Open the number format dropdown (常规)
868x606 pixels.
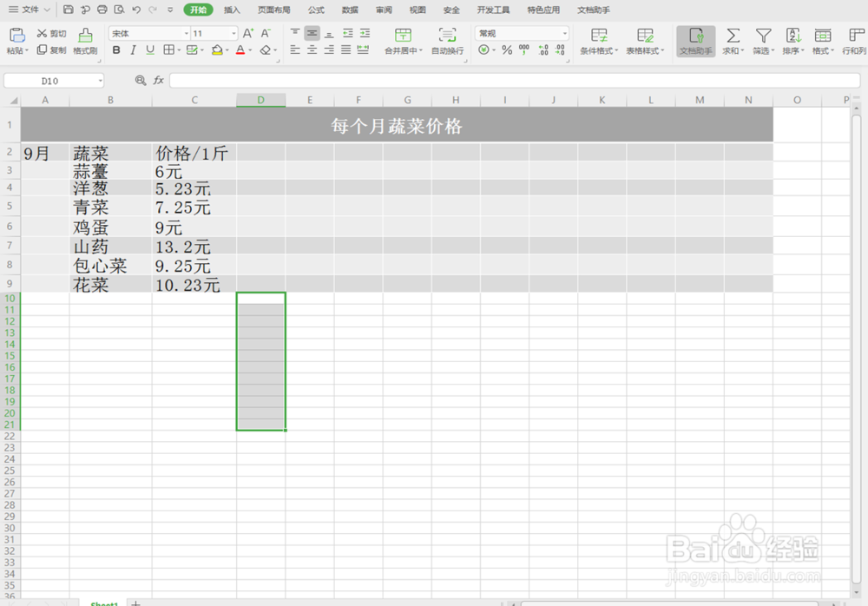(564, 33)
